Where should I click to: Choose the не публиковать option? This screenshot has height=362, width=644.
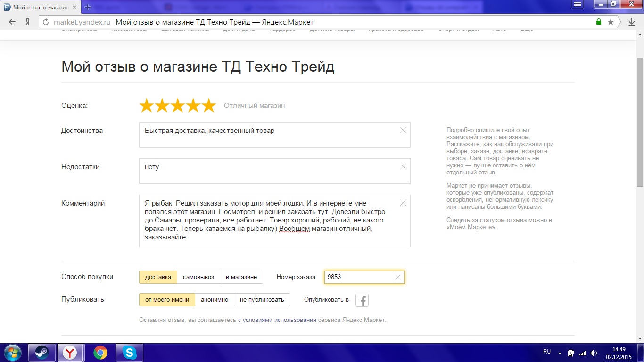point(262,300)
